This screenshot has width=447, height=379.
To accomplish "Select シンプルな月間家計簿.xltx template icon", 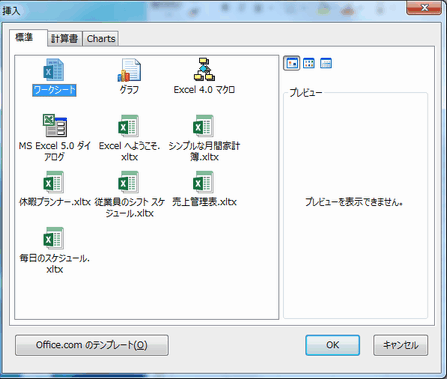I will pos(203,126).
